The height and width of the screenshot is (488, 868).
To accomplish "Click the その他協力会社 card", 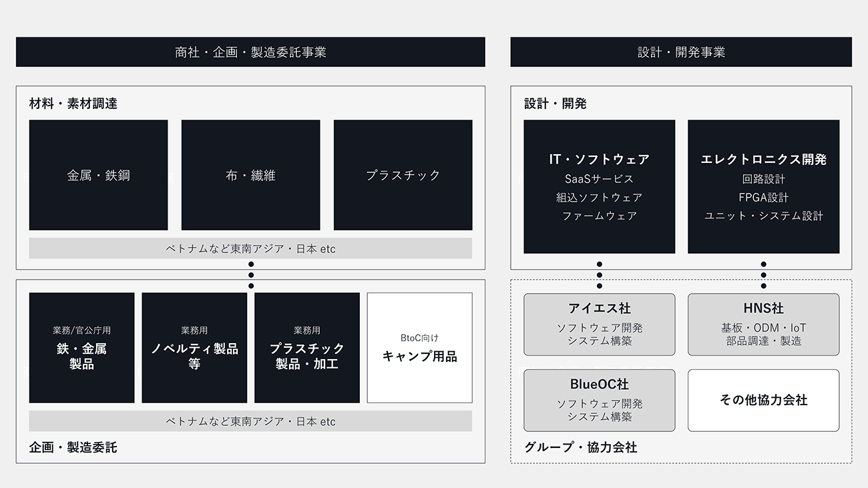I will 763,400.
